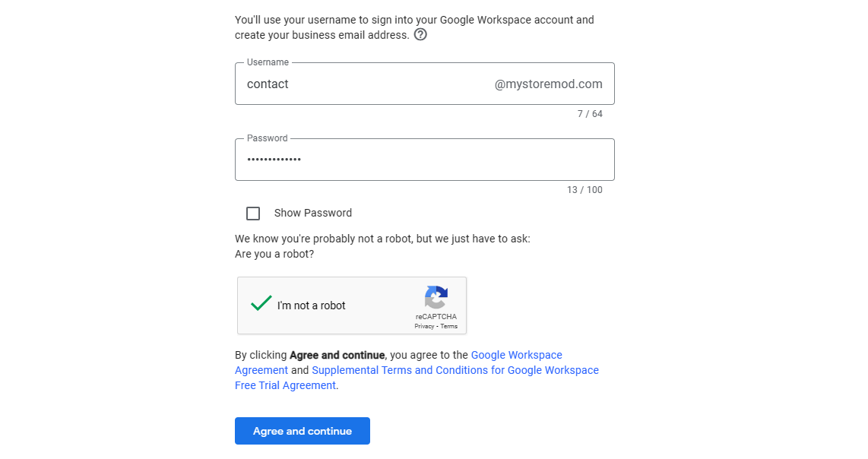This screenshot has width=868, height=459.
Task: Open the reCAPTCHA Terms link
Action: (449, 326)
